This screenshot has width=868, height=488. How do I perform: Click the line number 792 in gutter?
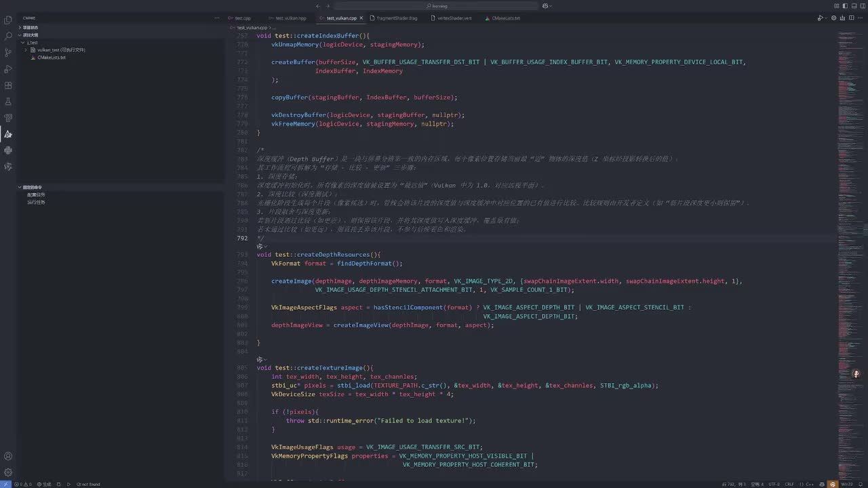coord(242,238)
